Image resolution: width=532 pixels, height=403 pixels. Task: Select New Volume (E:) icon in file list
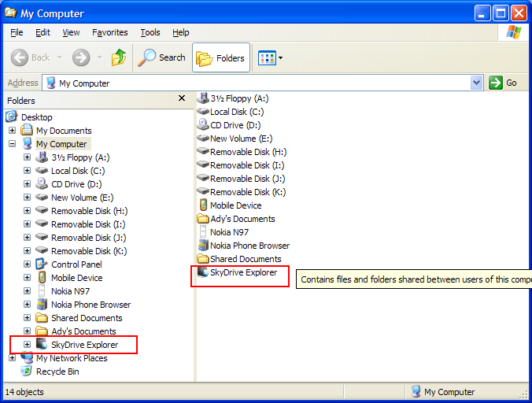click(203, 139)
